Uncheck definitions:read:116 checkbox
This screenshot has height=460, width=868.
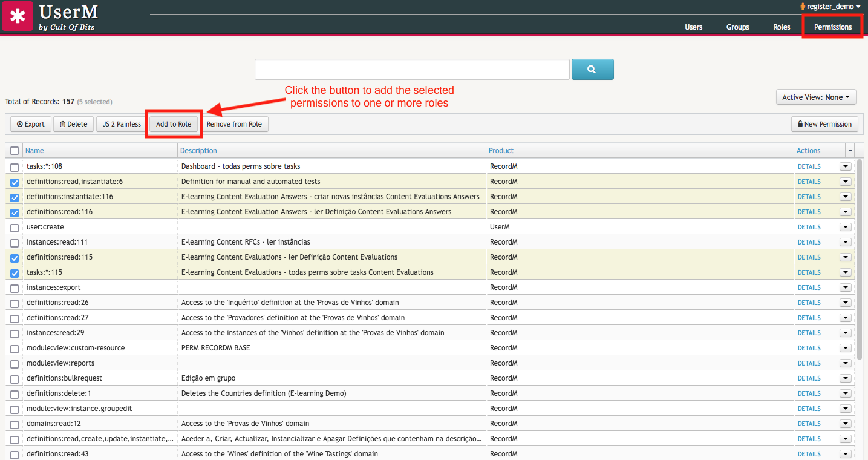coord(15,212)
